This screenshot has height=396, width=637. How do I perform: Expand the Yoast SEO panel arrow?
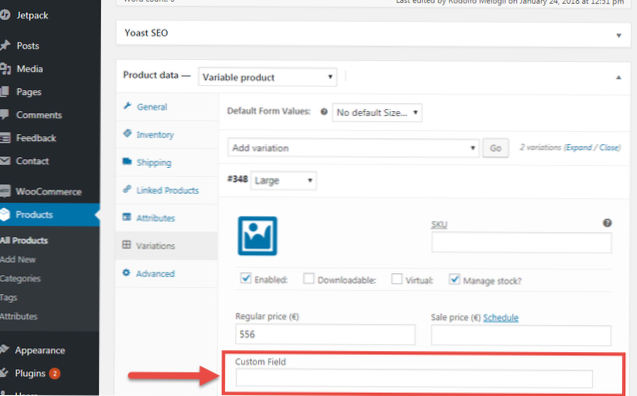619,35
